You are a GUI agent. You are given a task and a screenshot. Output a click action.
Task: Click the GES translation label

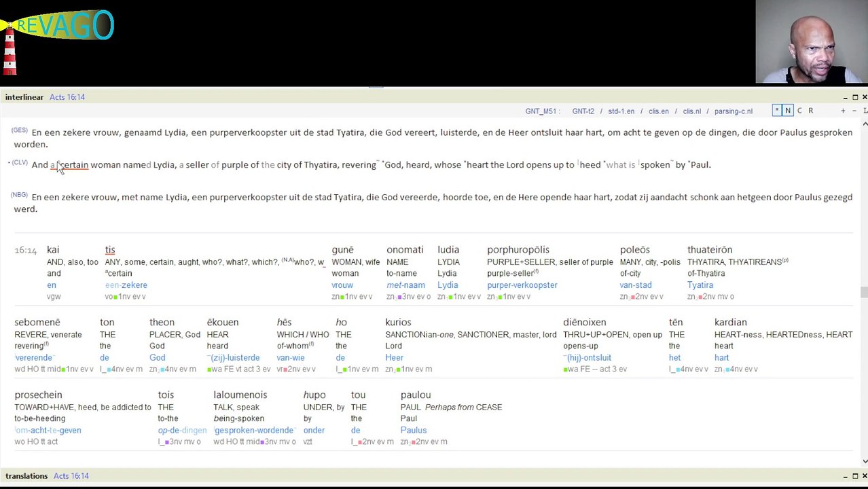pyautogui.click(x=20, y=130)
